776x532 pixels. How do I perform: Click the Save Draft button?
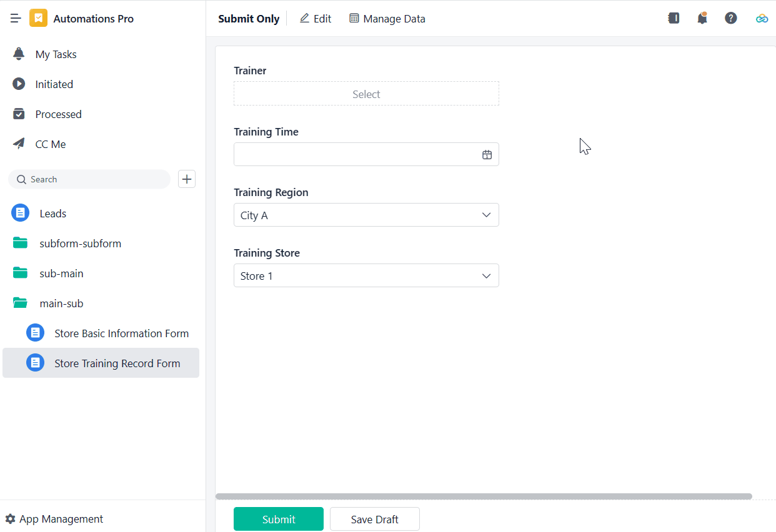tap(374, 519)
